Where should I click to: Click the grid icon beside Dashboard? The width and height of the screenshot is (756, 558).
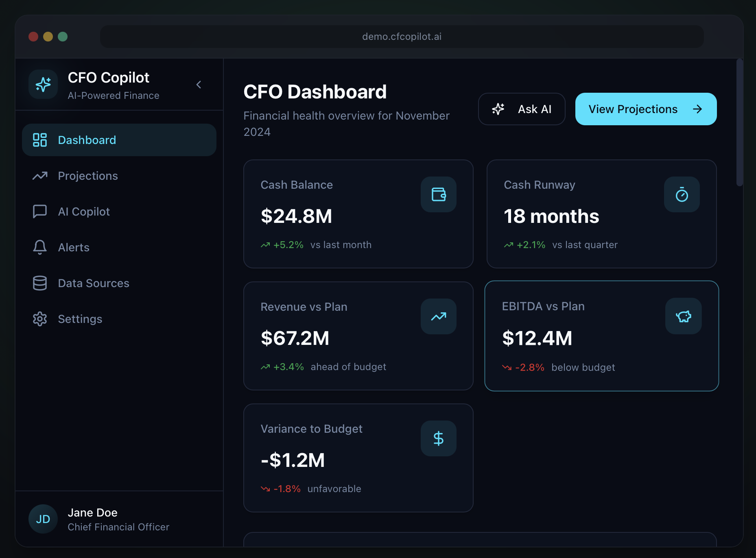coord(39,139)
